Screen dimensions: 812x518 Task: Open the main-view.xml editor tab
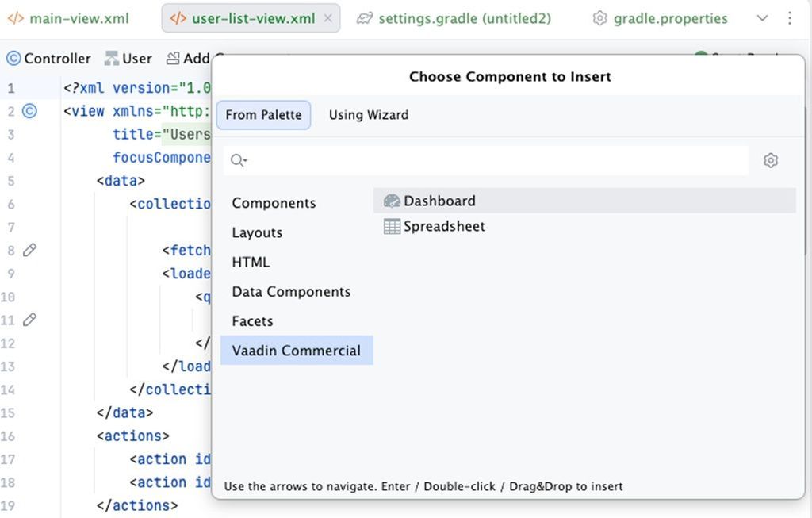[68, 19]
